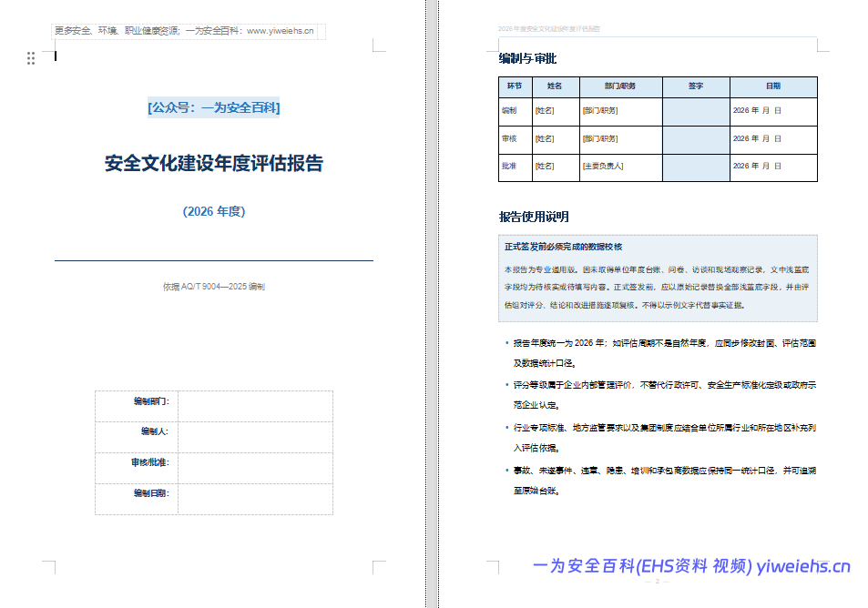Click the callout paragraph starting 本报告为专业通用版

(657, 287)
